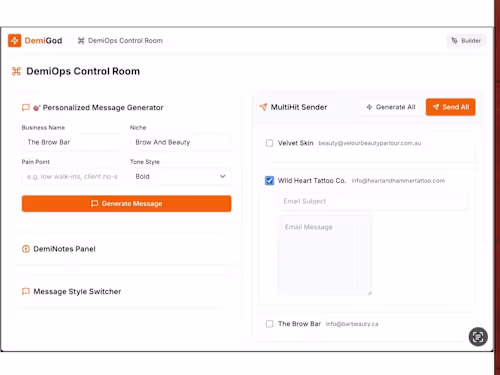Switch to Builder in top bar
Image resolution: width=500 pixels, height=375 pixels.
coord(466,41)
